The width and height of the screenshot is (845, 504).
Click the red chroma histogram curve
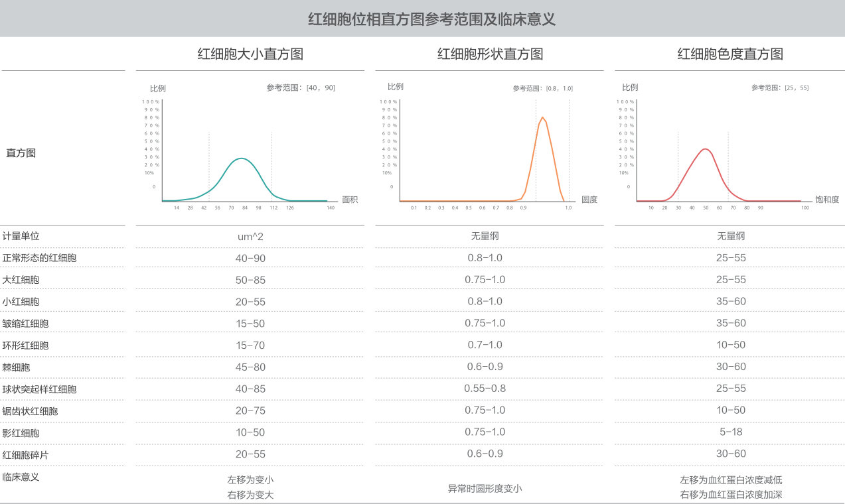click(x=706, y=149)
